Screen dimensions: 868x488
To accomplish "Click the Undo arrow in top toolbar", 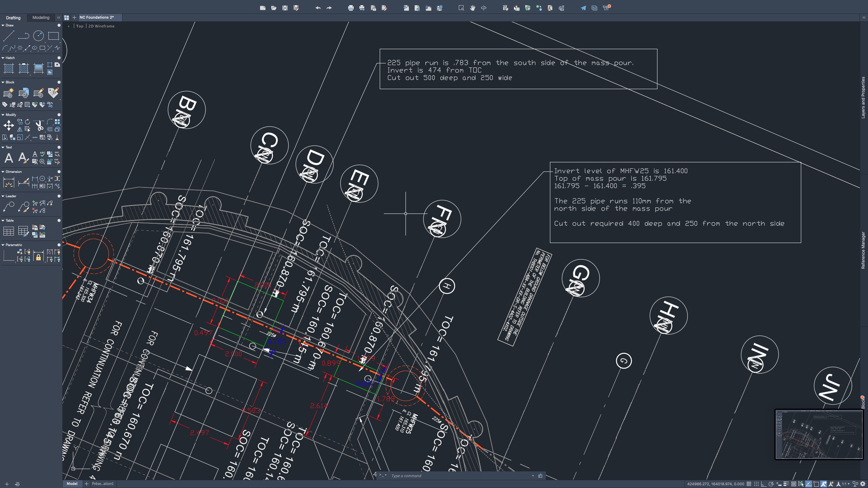I will tap(318, 8).
